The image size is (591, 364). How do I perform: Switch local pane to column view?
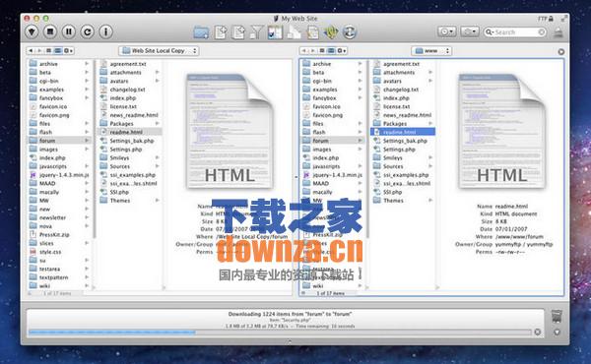[x=58, y=50]
